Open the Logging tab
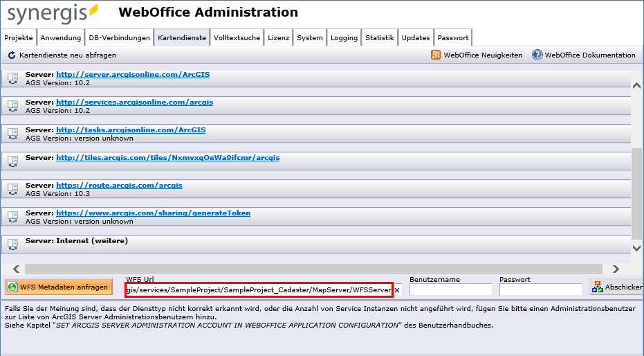 point(344,37)
